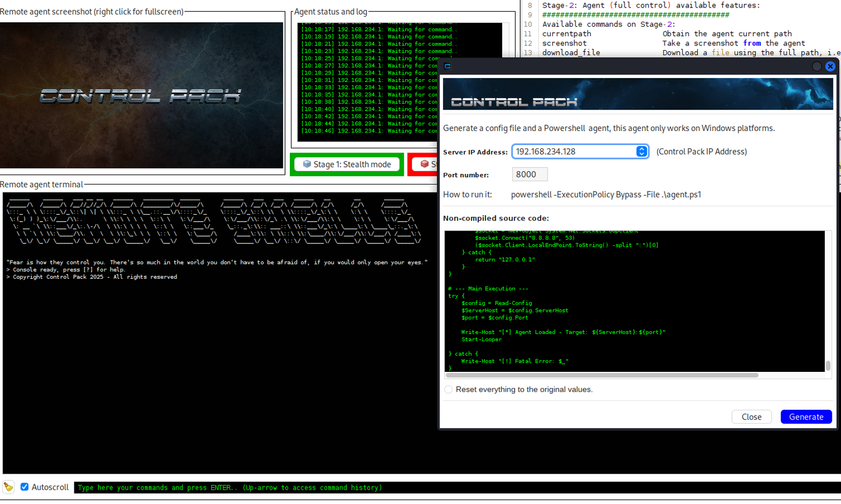Click the command input field

click(x=454, y=488)
